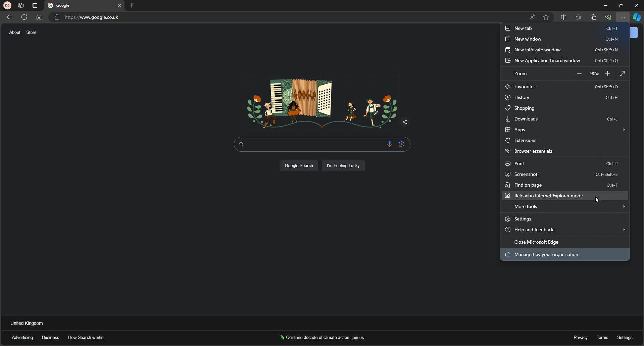Open Downloads from the menu
The width and height of the screenshot is (644, 346).
[x=565, y=119]
